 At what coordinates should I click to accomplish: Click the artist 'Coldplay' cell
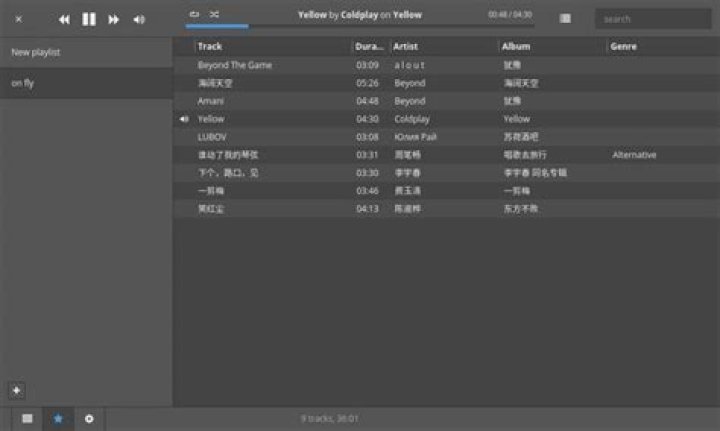412,119
